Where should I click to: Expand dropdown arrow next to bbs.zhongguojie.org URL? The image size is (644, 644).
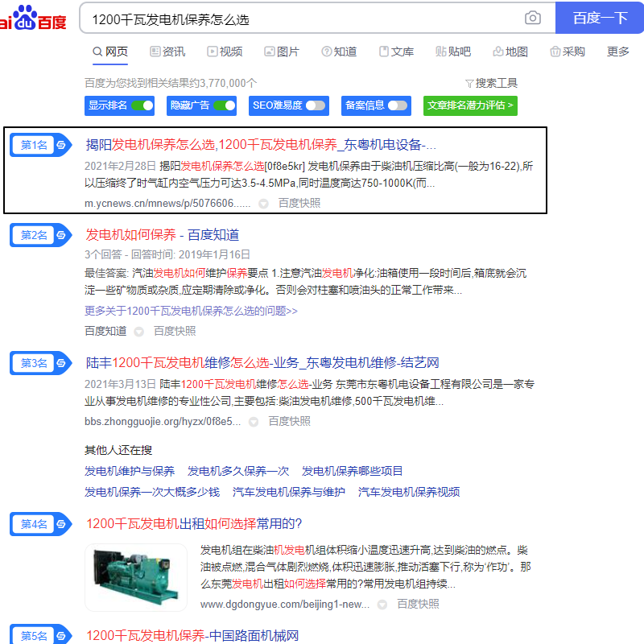click(x=254, y=422)
